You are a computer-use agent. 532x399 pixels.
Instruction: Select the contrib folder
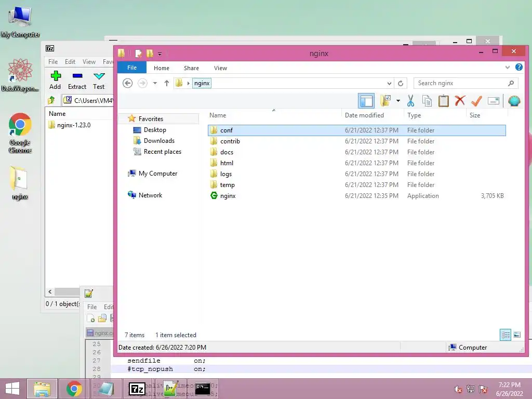(356, 141)
